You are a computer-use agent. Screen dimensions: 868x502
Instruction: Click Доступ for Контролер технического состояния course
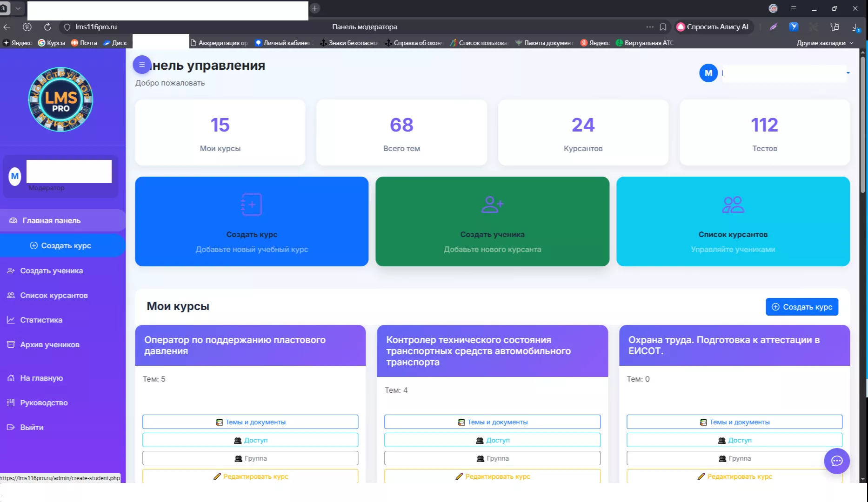[492, 440]
